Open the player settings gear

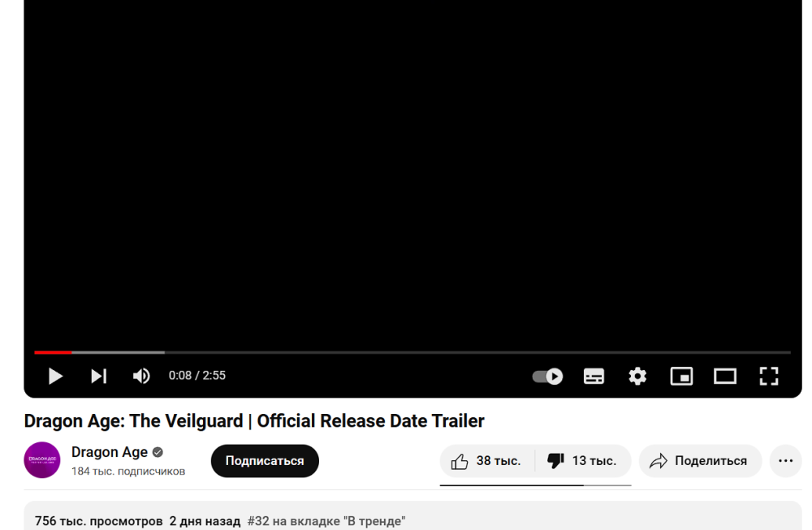pos(637,377)
